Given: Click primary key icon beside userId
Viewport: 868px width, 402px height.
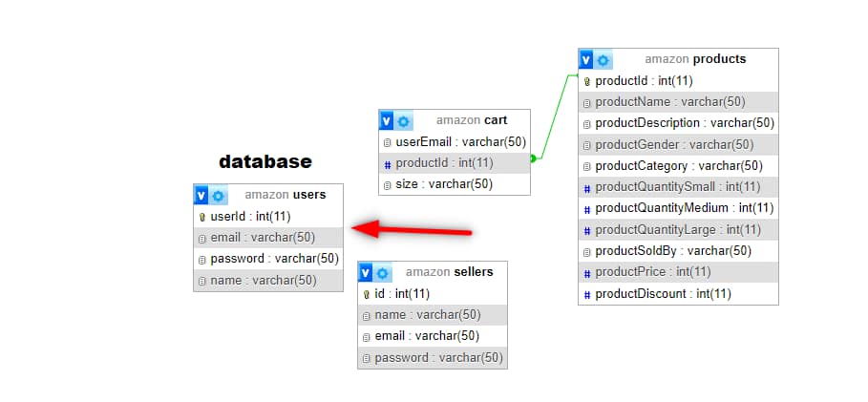Looking at the screenshot, I should pos(201,217).
